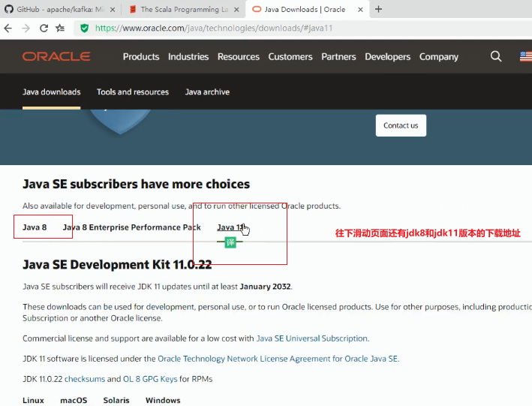Select the macOS platform tab

point(74,401)
